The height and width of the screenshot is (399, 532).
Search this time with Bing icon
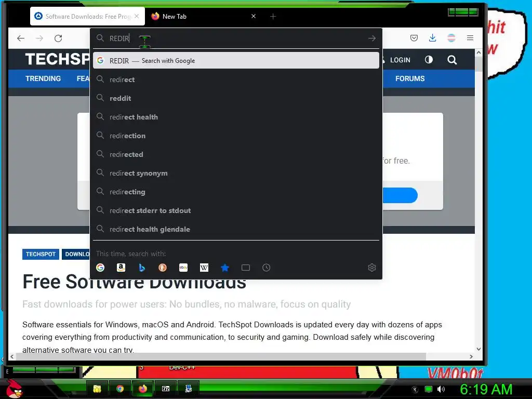click(142, 268)
